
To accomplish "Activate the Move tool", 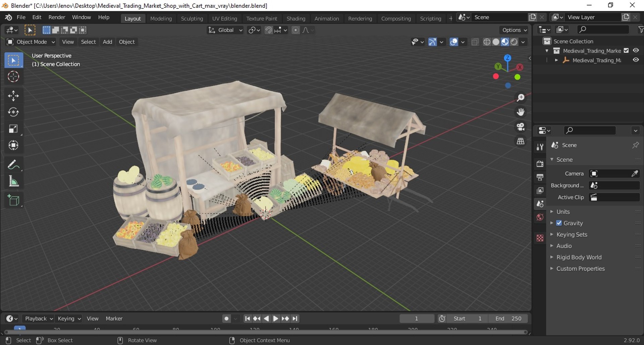I will tap(13, 96).
